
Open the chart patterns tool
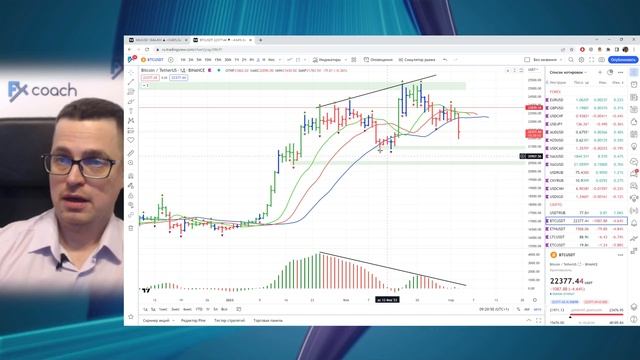click(131, 121)
